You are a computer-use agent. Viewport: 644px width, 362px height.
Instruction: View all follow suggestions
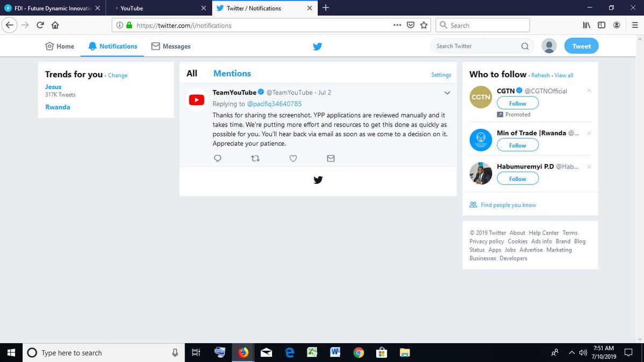pos(563,76)
